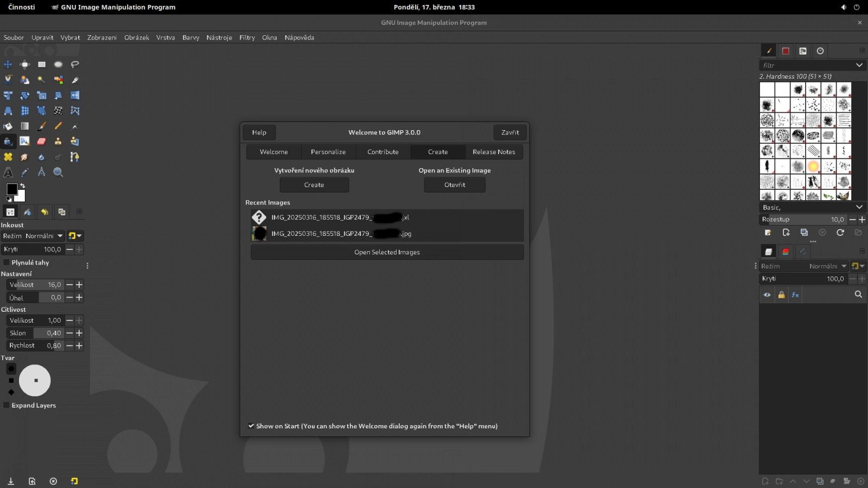
Task: Adjust the ink Velikost 16,0 slider
Action: 35,285
